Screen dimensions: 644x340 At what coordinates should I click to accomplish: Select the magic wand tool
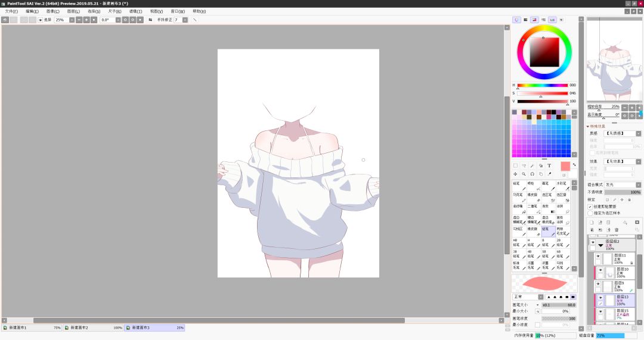pyautogui.click(x=532, y=166)
